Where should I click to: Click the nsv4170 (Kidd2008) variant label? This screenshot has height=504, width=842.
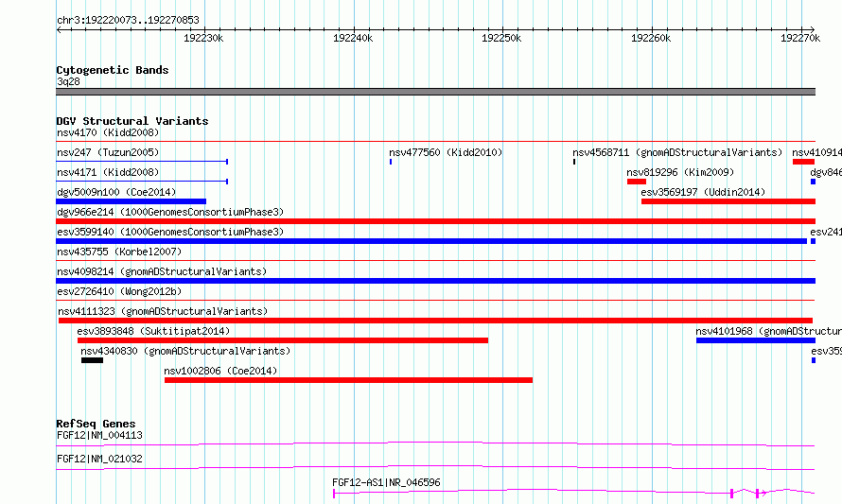[108, 132]
